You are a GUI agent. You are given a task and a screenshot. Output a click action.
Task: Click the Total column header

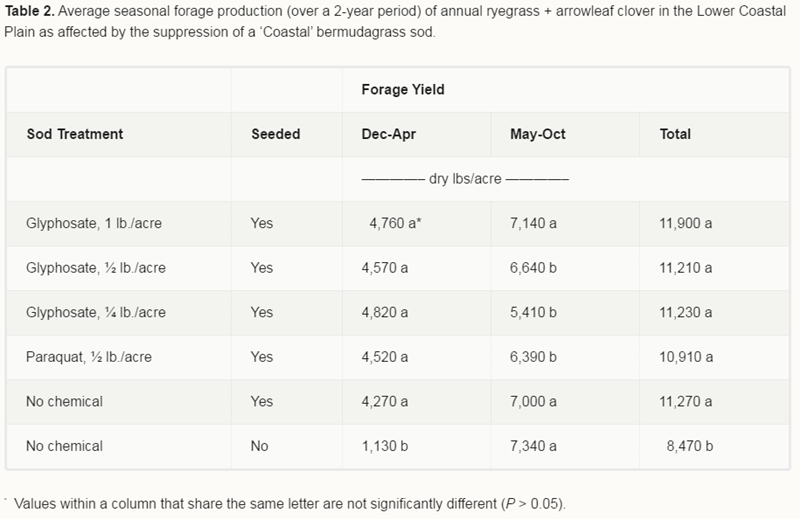[675, 134]
